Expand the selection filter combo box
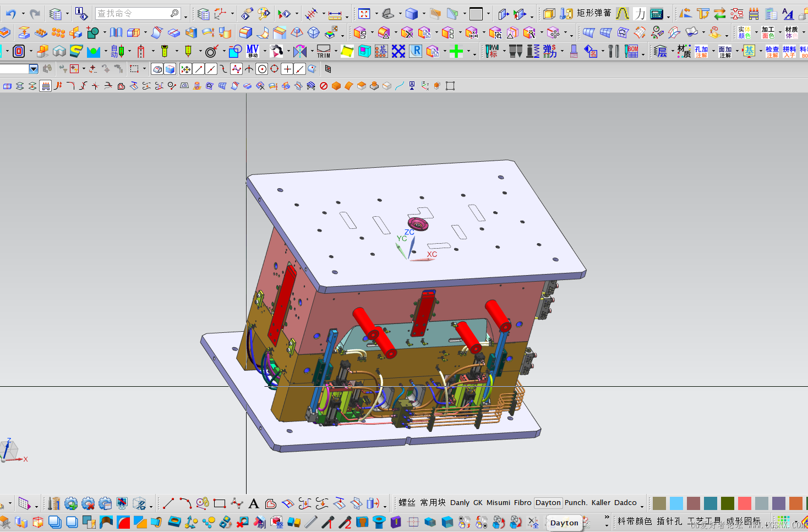 (34, 69)
